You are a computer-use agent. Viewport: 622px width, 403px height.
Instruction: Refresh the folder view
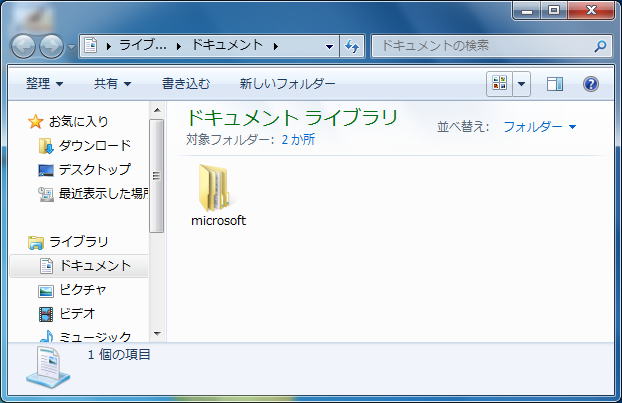(x=351, y=46)
